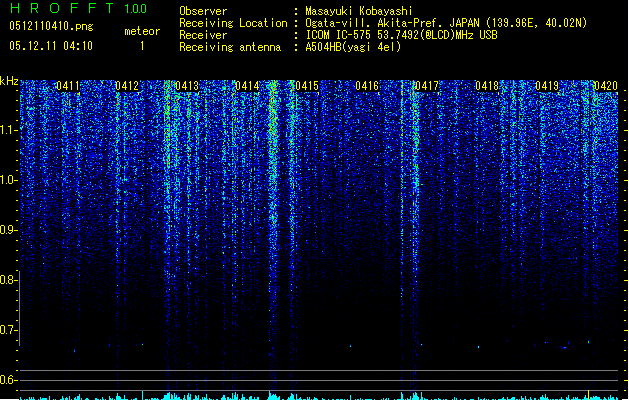Screen dimensions: 629x400
Task: Click the 1.1 kHz axis label
Action: (8, 130)
